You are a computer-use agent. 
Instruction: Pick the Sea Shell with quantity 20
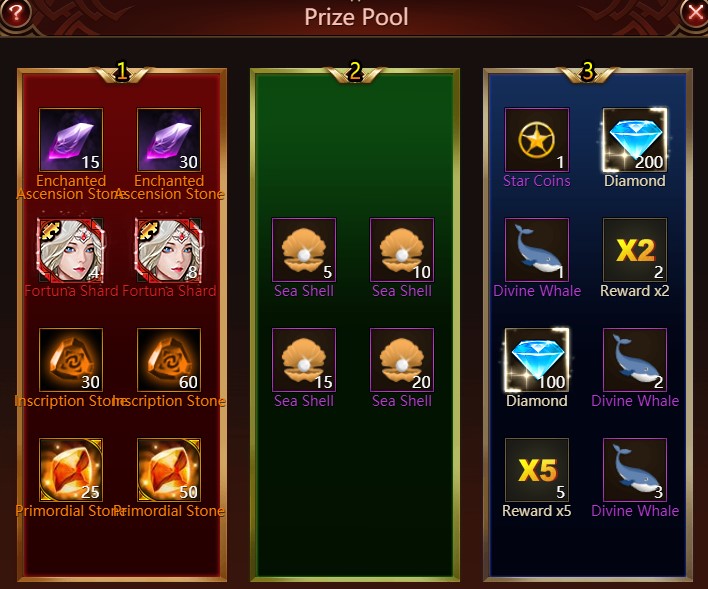[x=402, y=360]
